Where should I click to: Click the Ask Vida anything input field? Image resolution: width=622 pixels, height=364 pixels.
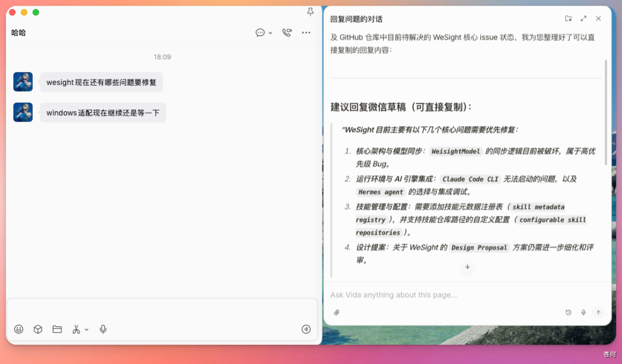click(466, 295)
